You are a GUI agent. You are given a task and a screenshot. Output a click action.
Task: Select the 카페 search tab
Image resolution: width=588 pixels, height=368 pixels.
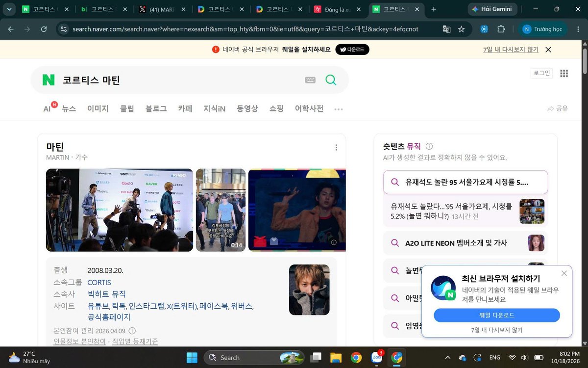[x=185, y=108]
